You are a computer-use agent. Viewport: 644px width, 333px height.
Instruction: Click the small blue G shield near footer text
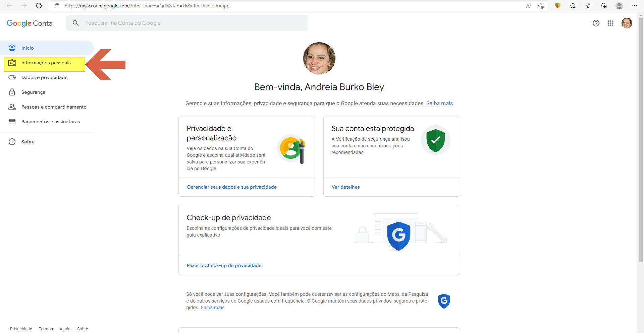[x=444, y=301]
